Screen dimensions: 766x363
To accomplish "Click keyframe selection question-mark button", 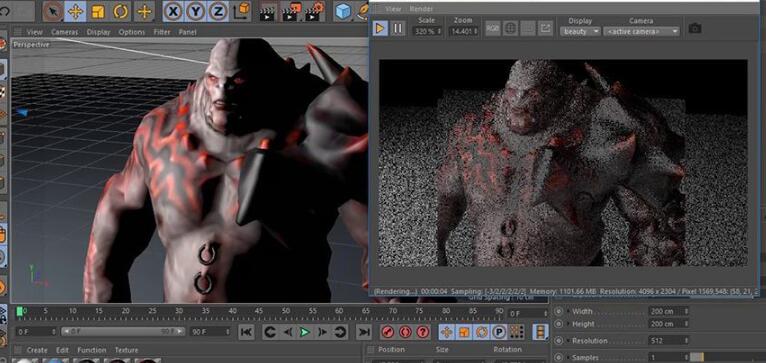I will [423, 333].
